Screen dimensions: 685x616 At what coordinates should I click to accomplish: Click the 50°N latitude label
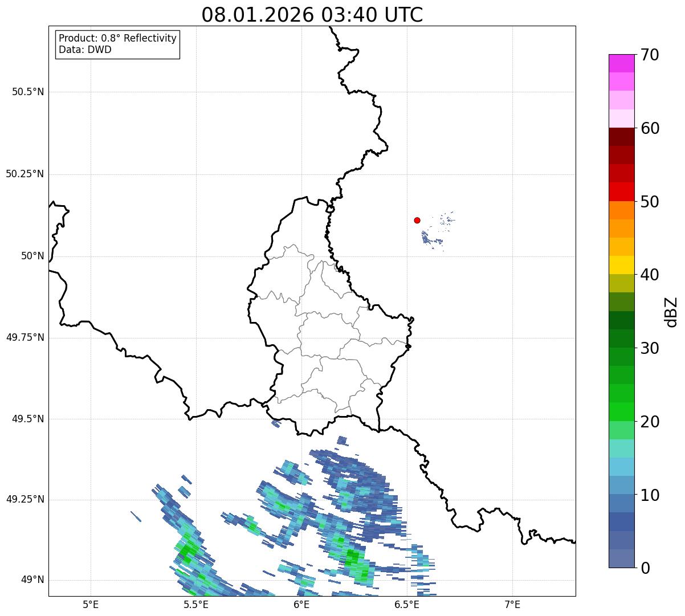(x=33, y=256)
